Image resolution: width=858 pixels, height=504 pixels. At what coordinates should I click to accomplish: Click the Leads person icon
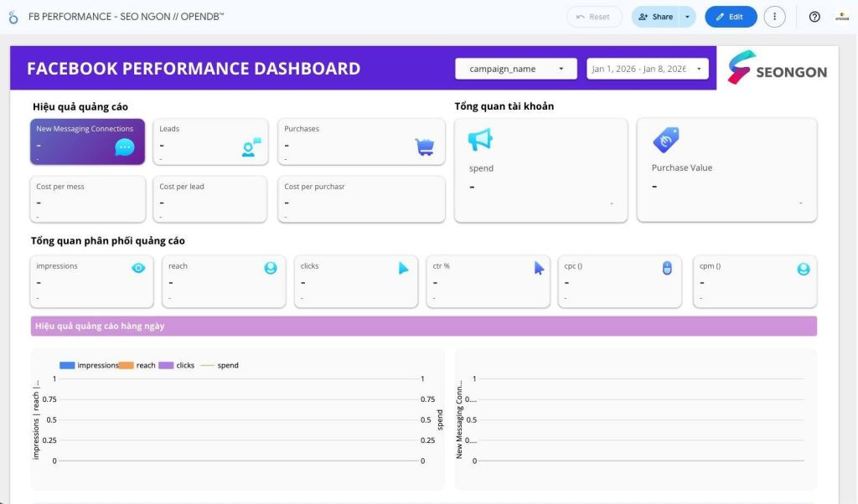[251, 147]
